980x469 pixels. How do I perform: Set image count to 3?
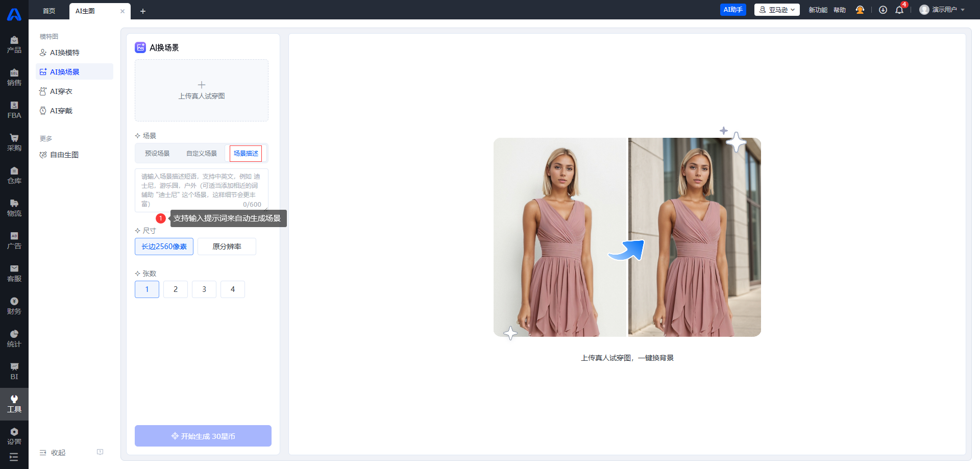204,289
